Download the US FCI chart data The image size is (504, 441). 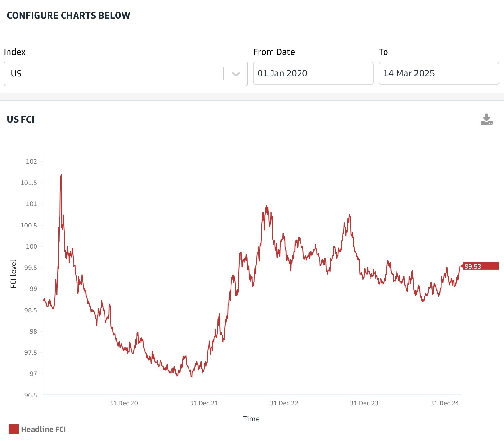(486, 119)
